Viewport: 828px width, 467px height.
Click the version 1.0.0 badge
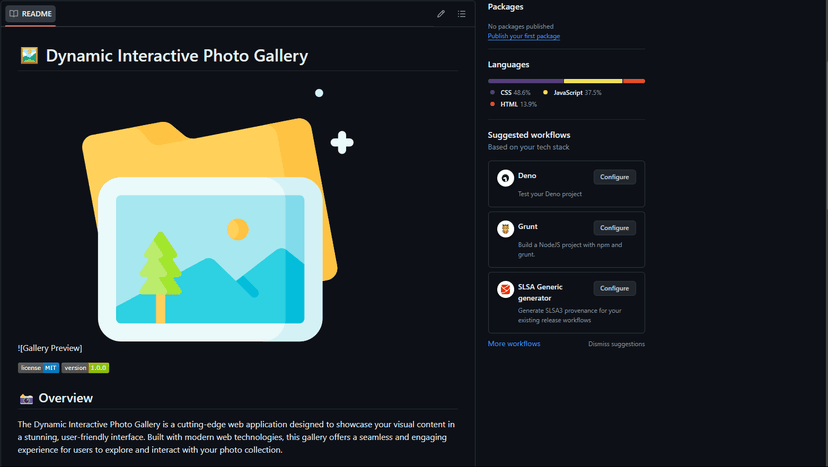pyautogui.click(x=85, y=368)
